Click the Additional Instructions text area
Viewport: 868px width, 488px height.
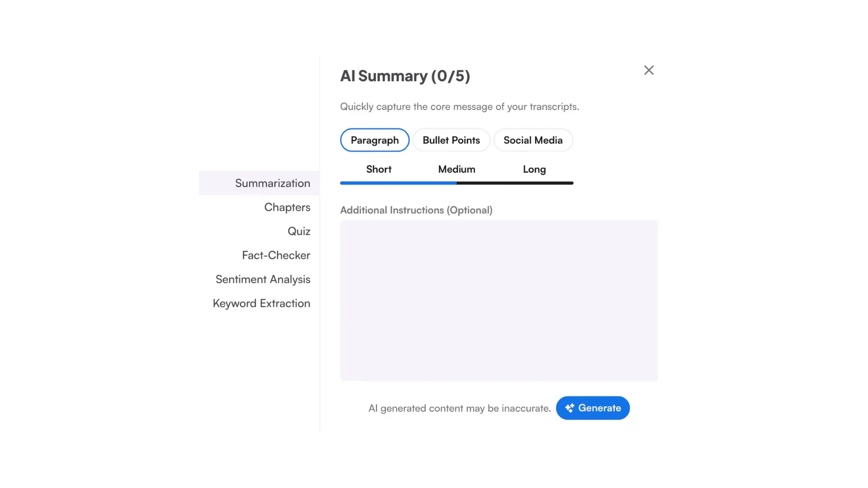coord(499,300)
